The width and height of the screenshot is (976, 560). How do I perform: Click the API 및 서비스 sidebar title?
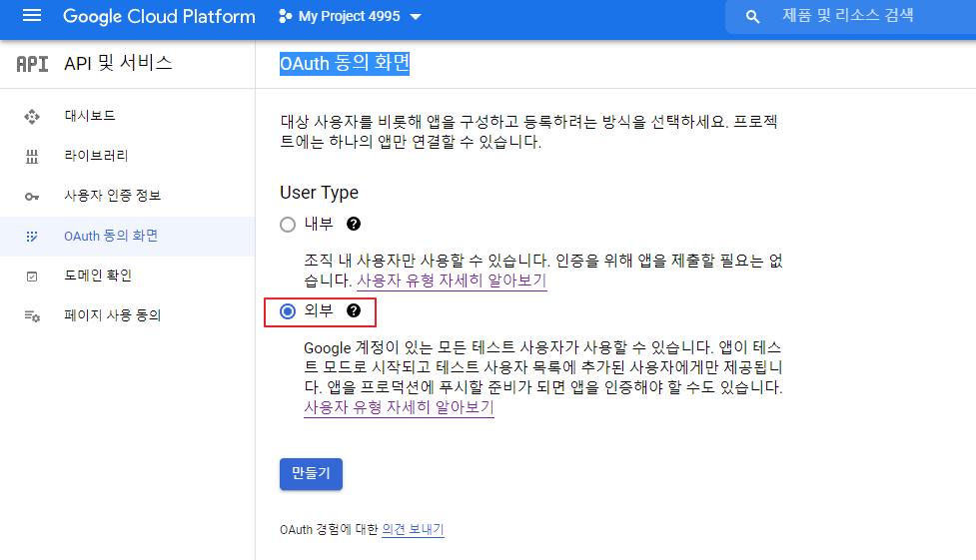coord(118,63)
